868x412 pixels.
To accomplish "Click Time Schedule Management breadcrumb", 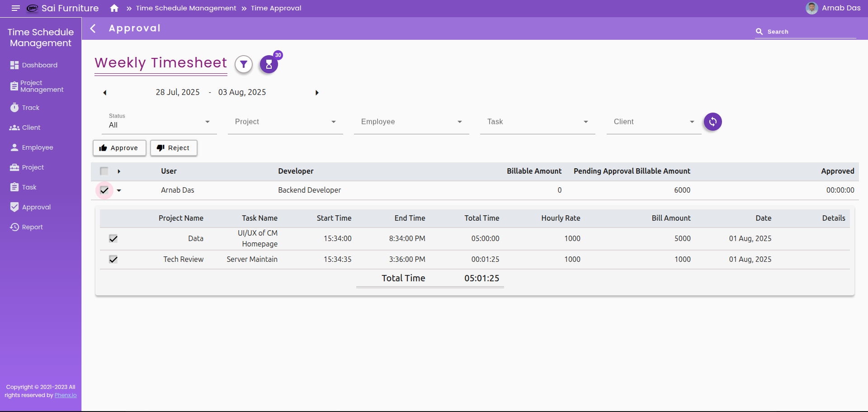I will 186,8.
